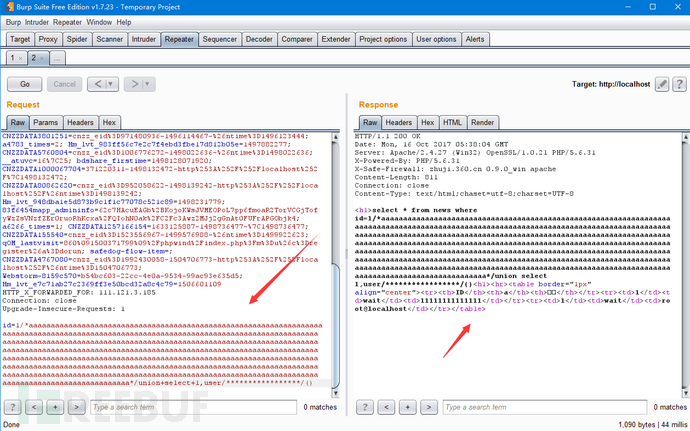Open the User options tab

click(436, 39)
